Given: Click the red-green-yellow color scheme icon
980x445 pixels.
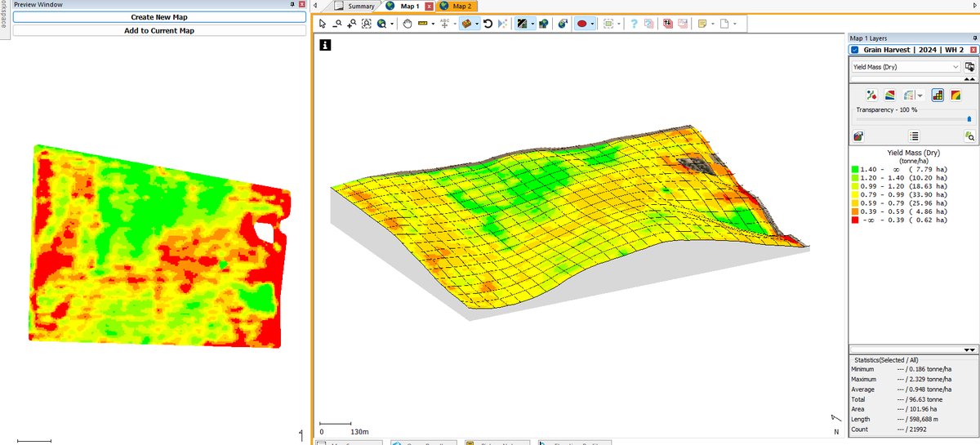Looking at the screenshot, I should click(955, 95).
